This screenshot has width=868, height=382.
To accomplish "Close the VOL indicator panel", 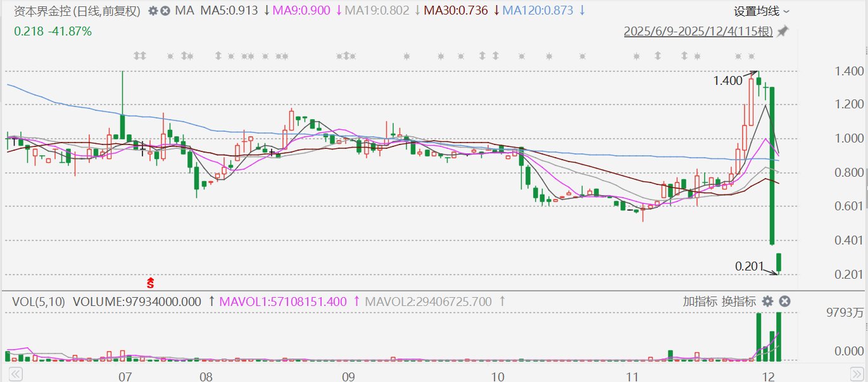I will pyautogui.click(x=784, y=301).
